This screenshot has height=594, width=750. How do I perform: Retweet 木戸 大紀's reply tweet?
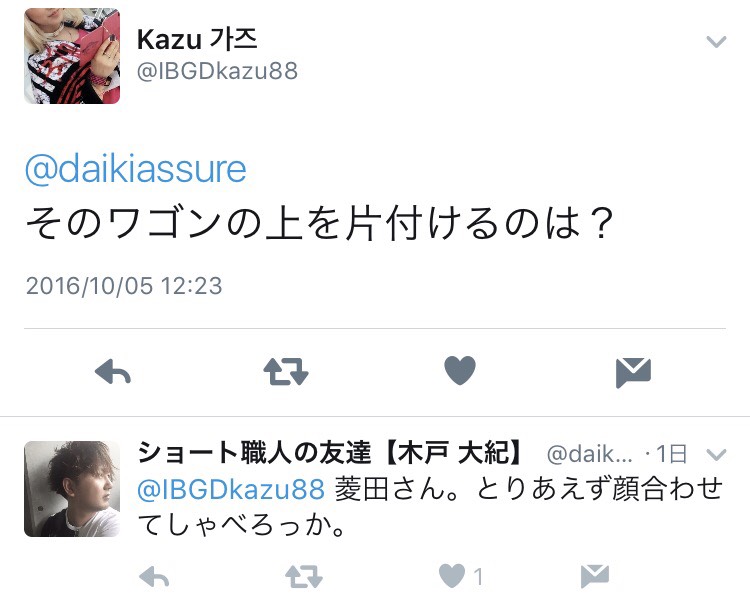(x=304, y=576)
